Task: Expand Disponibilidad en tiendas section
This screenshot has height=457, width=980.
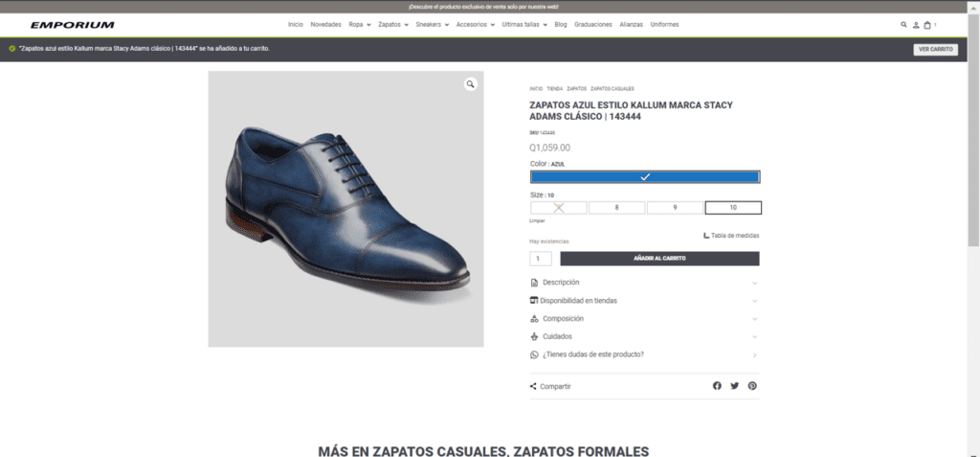Action: click(x=644, y=301)
